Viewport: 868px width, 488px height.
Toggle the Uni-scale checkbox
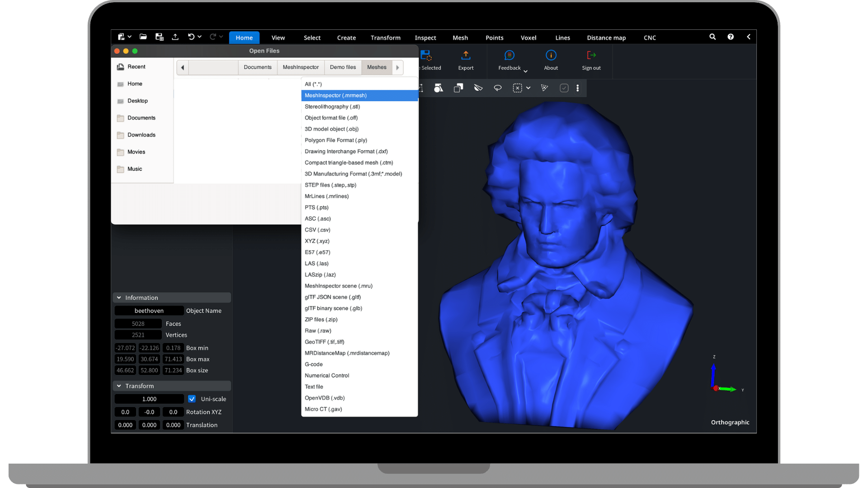click(192, 399)
